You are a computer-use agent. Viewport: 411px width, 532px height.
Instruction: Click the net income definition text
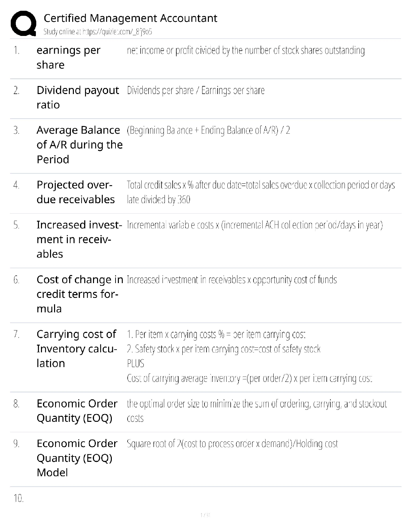click(x=245, y=50)
